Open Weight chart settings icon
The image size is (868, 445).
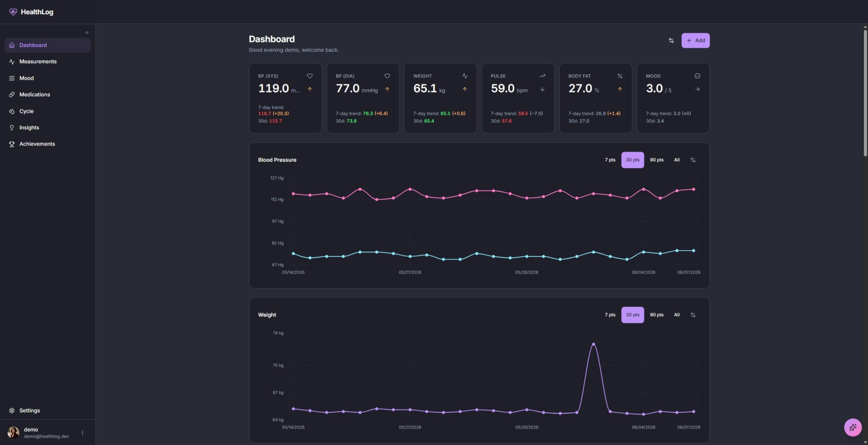pos(693,315)
